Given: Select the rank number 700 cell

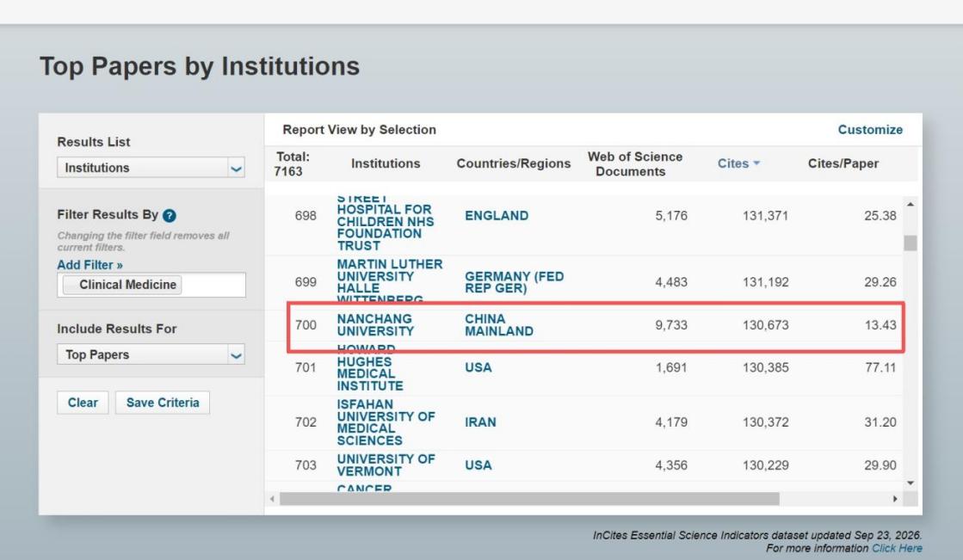Looking at the screenshot, I should [306, 325].
